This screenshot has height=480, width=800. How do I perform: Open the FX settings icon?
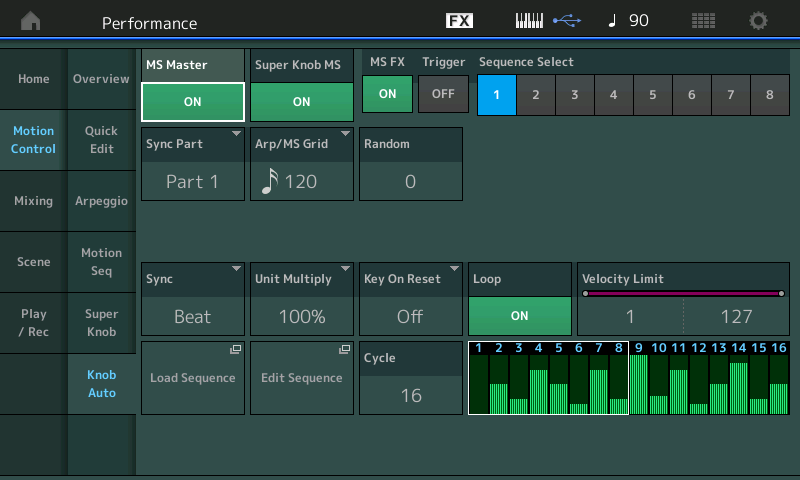click(459, 21)
